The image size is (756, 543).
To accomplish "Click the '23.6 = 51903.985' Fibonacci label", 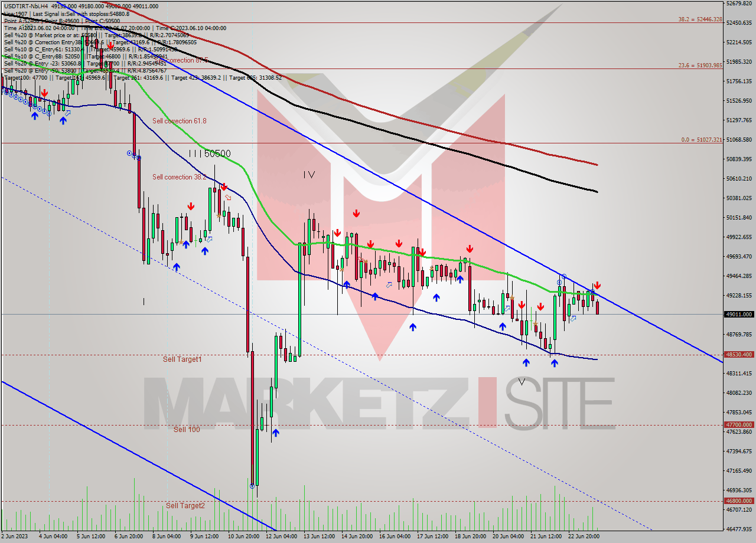I will click(700, 65).
